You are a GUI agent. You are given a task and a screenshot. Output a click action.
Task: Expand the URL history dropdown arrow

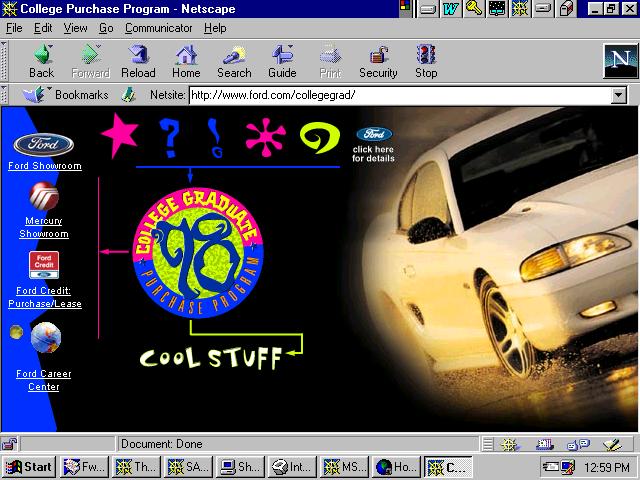(x=619, y=96)
